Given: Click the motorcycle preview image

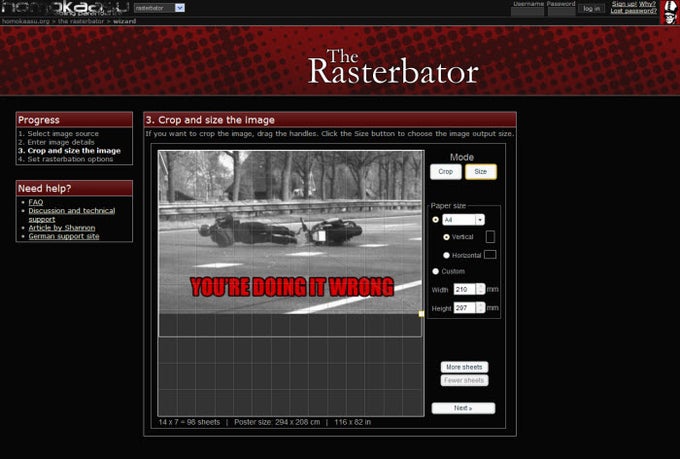Looking at the screenshot, I should pos(290,232).
